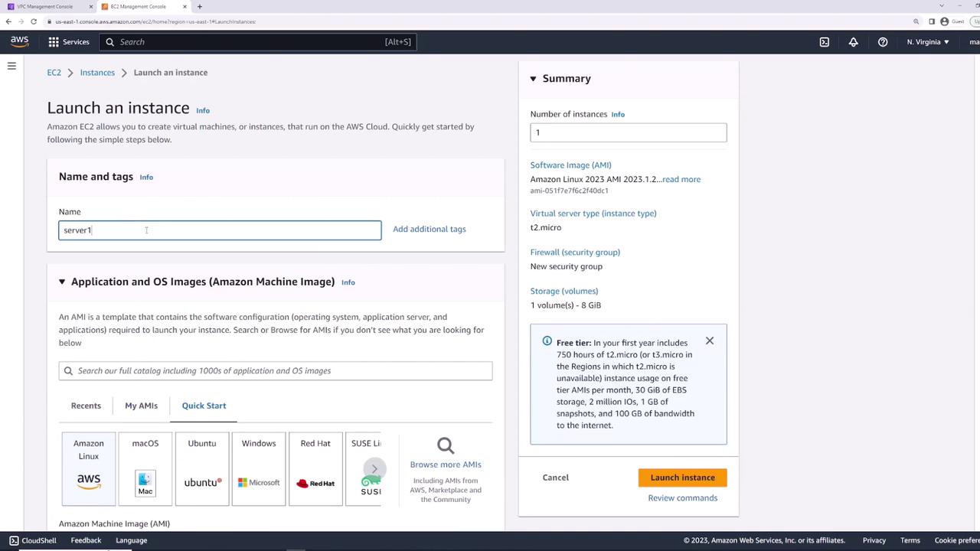
Task: Select the Quick Start tab
Action: [204, 406]
